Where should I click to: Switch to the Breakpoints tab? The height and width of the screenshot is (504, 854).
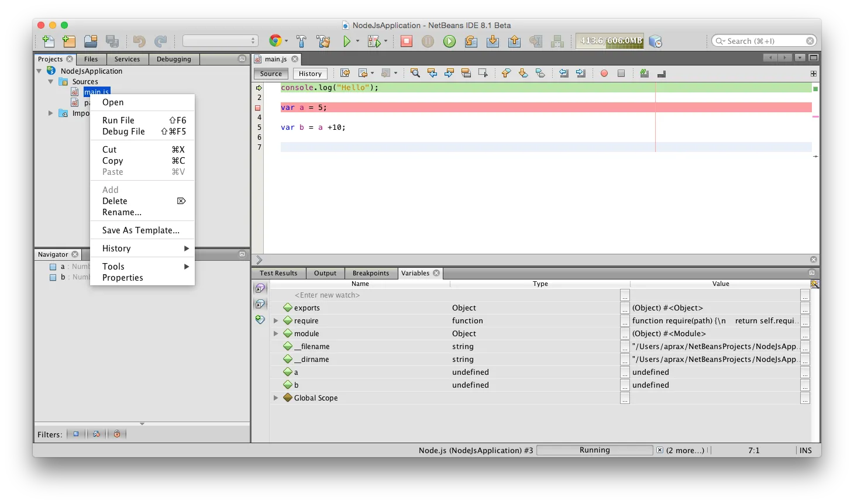point(371,273)
